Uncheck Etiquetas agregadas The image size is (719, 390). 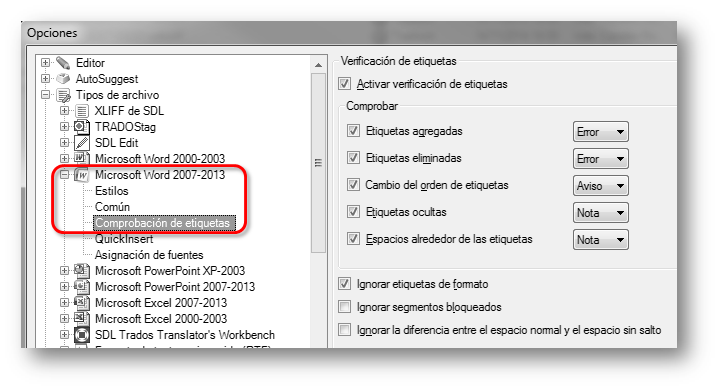coord(353,131)
